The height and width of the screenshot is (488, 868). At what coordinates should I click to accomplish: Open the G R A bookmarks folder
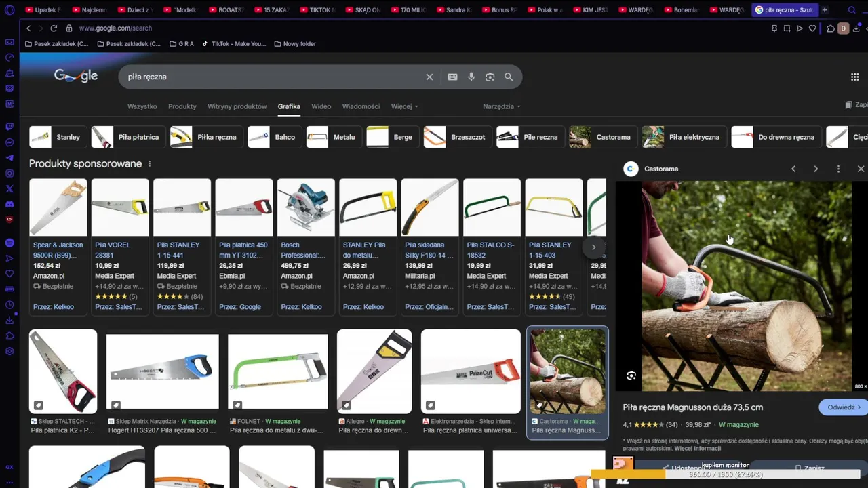pos(181,44)
